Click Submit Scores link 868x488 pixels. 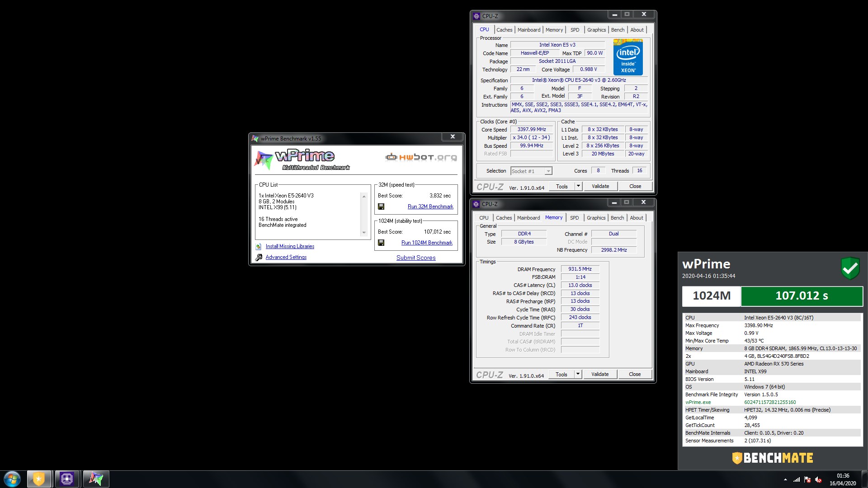click(x=416, y=258)
